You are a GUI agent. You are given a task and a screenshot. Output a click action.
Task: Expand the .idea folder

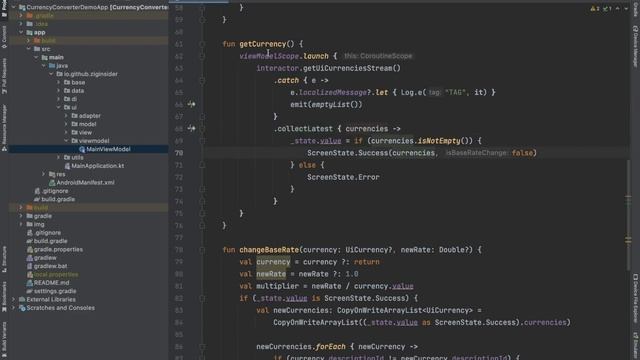[x=21, y=24]
